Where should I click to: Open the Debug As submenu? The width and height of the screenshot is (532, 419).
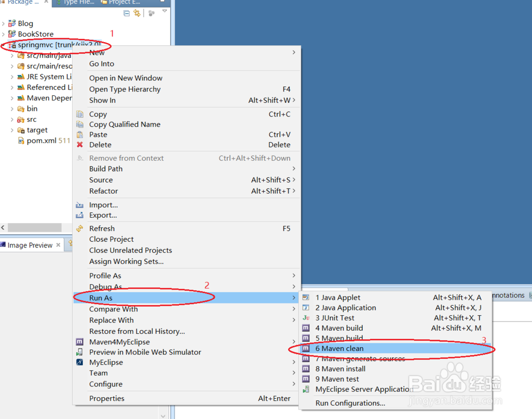tap(187, 287)
